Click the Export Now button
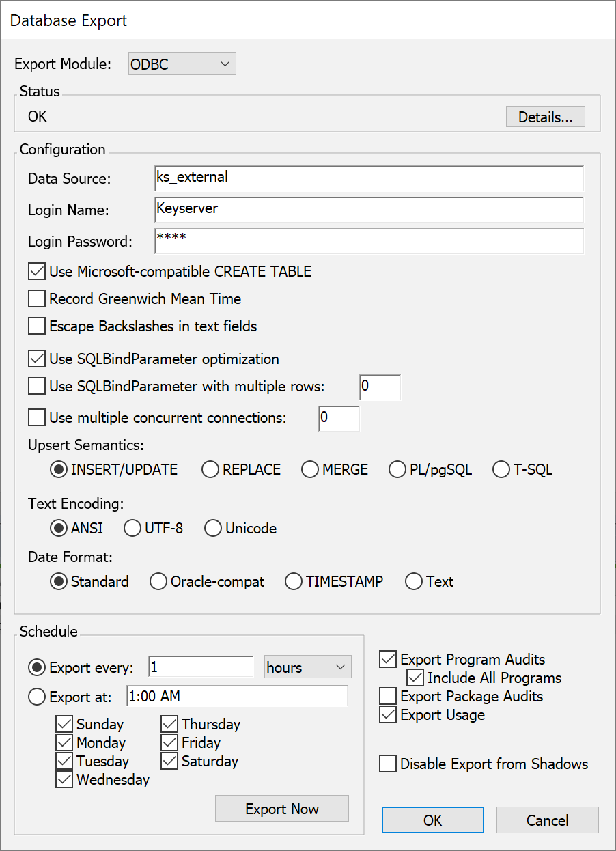The image size is (616, 851). point(281,809)
